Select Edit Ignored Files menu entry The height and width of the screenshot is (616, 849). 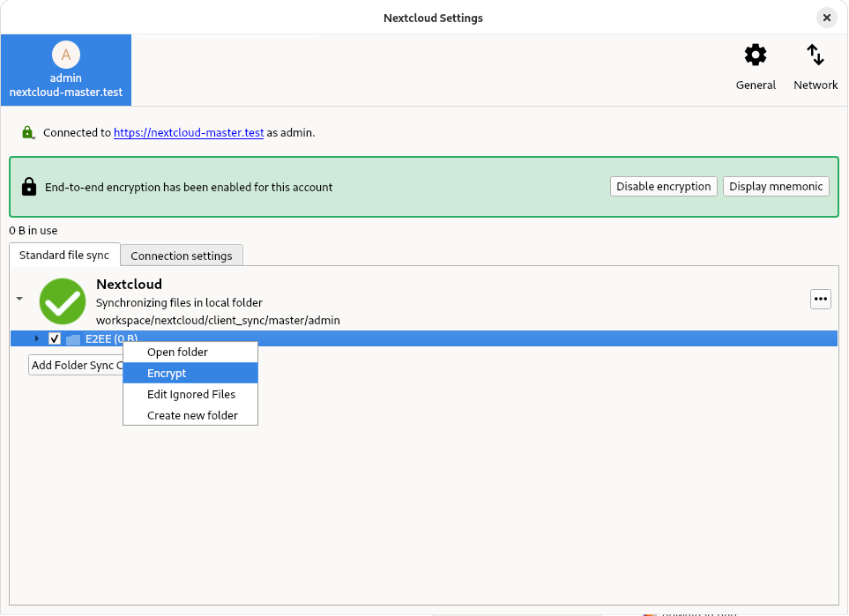click(190, 395)
